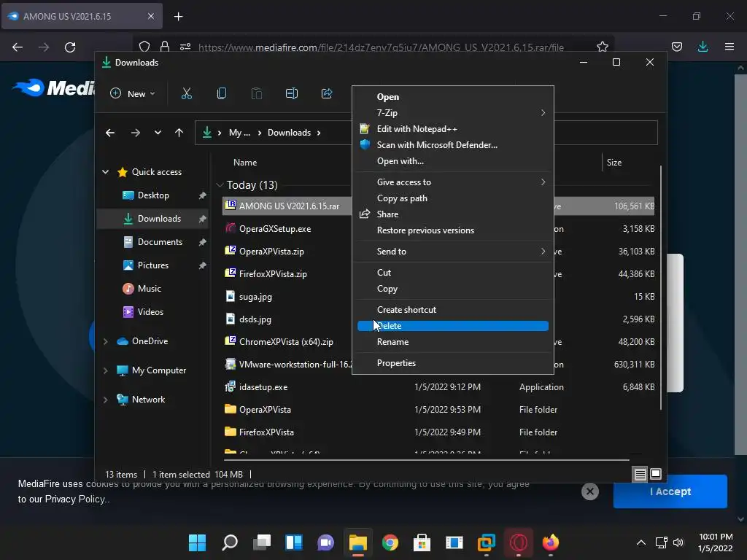The width and height of the screenshot is (747, 560).
Task: Choose Create shortcut in context menu
Action: (x=452, y=309)
